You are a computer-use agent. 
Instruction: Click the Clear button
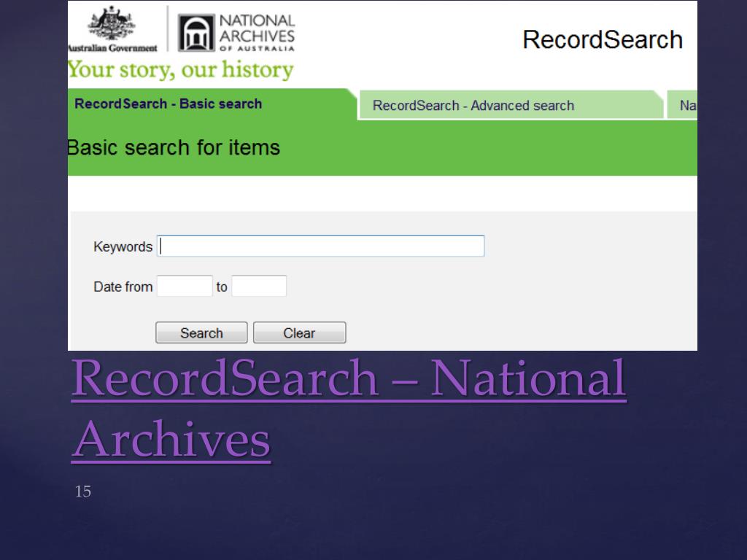299,332
